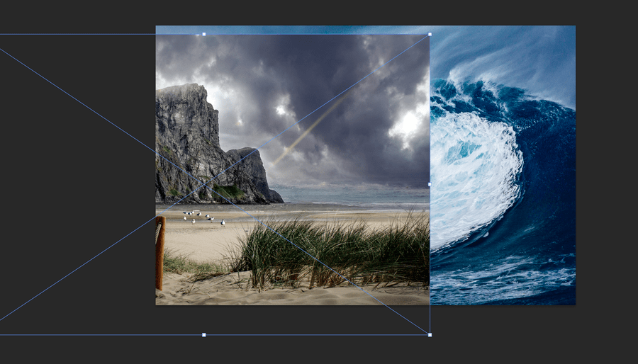Click the top-edge middle transform handle

coord(204,34)
